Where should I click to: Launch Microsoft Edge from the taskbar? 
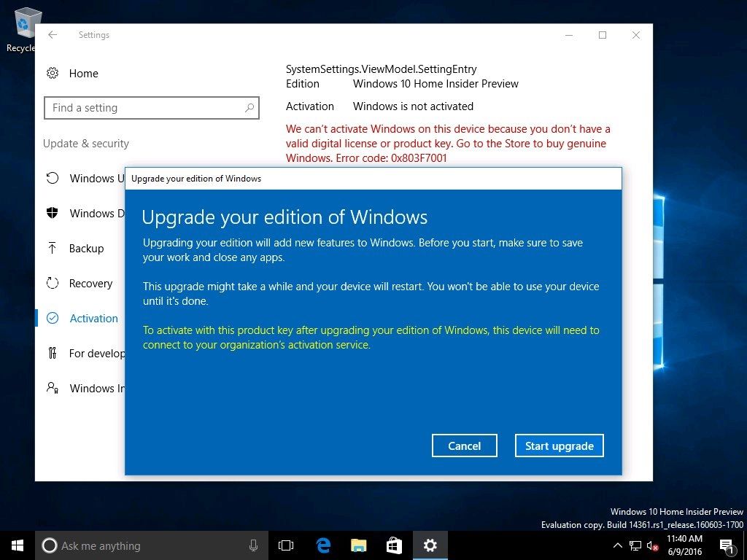[323, 545]
